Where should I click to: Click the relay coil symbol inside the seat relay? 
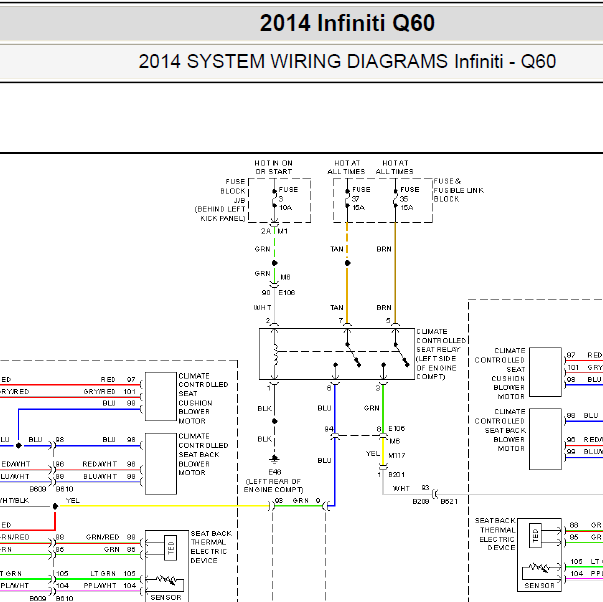[275, 354]
